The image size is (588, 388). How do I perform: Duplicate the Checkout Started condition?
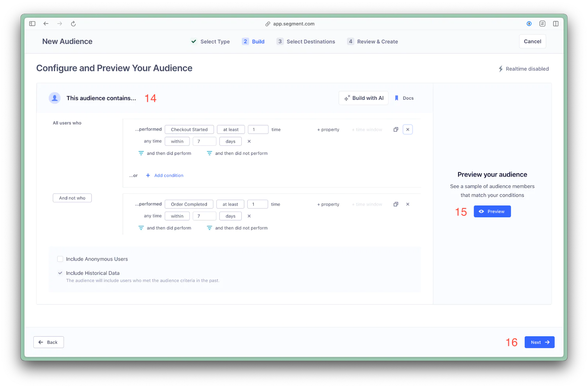(x=396, y=130)
